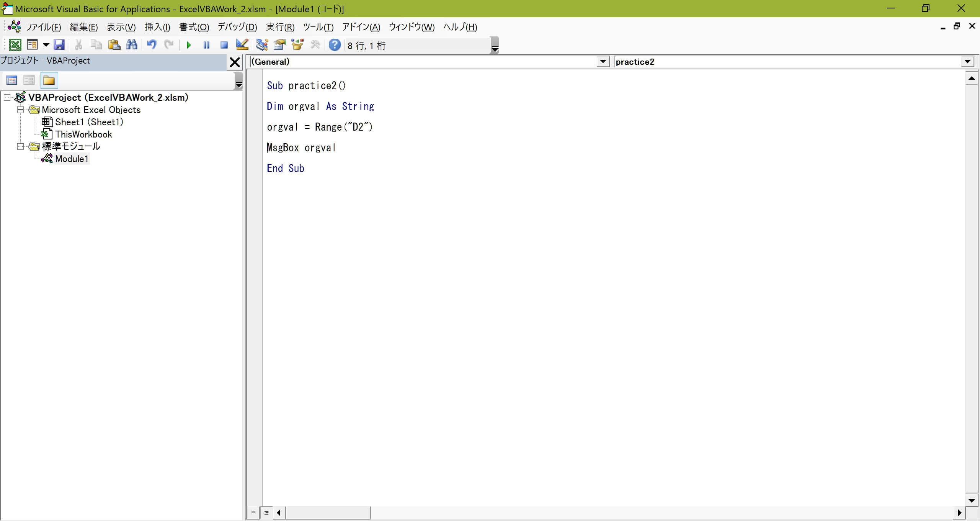Collapse the 標準モジュール folder node
The height and width of the screenshot is (521, 980).
pos(21,147)
